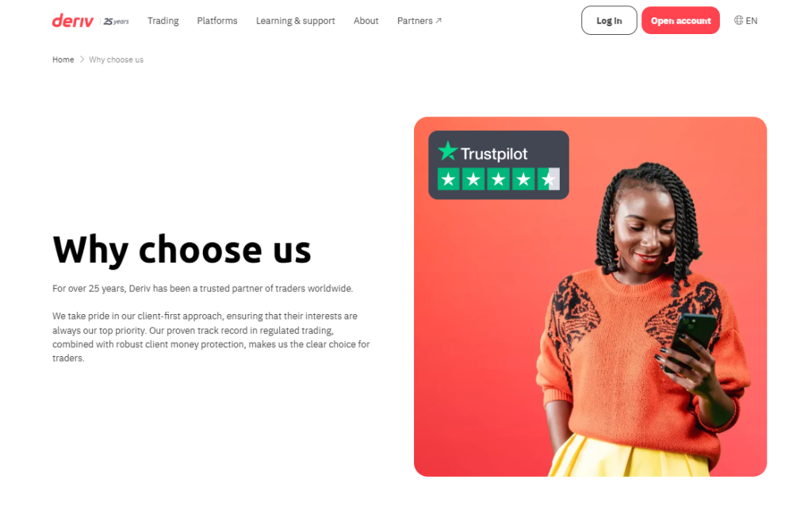The width and height of the screenshot is (812, 518).
Task: Click the Partners external link arrow
Action: (439, 21)
